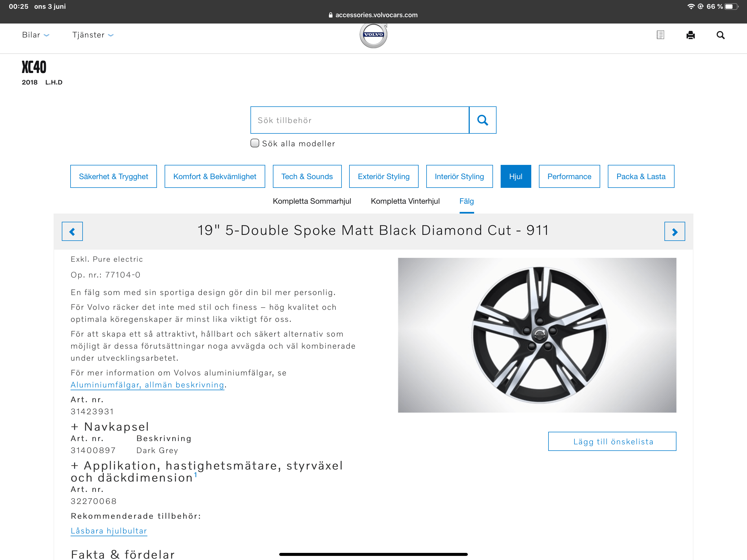Image resolution: width=747 pixels, height=560 pixels.
Task: Click 'Lägg till önskelista' button
Action: click(612, 441)
